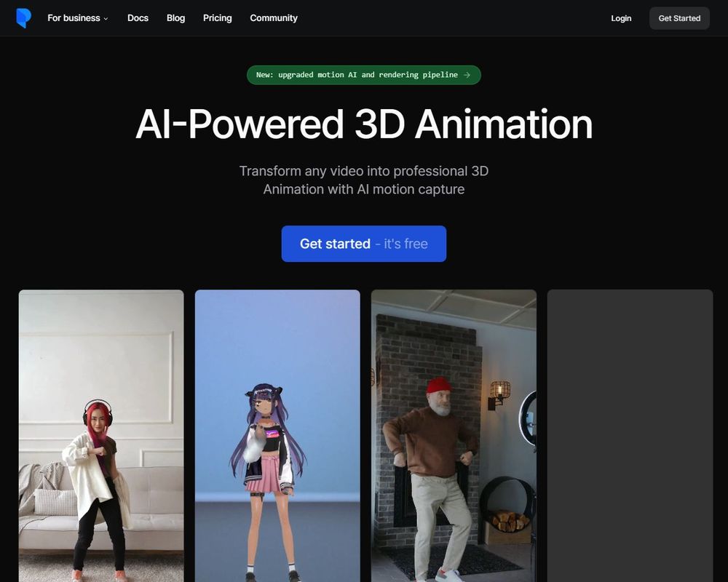This screenshot has width=728, height=582.
Task: Open the For business menu
Action: click(73, 18)
